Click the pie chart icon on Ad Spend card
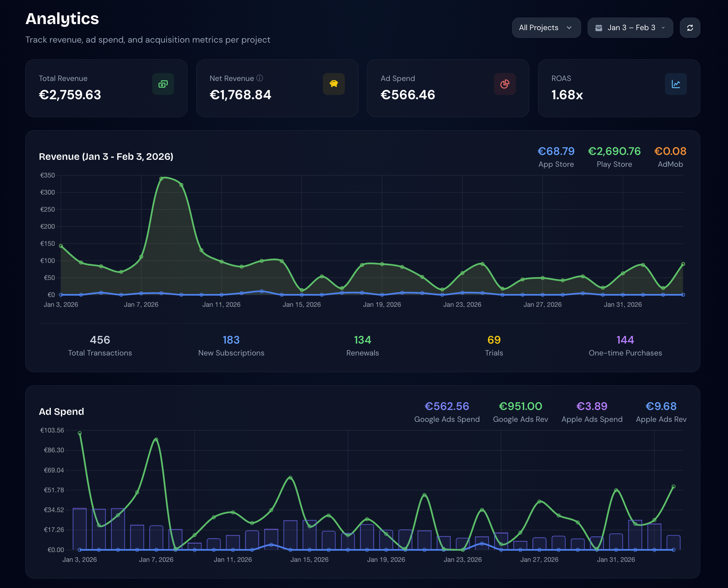728x588 pixels. pos(505,84)
